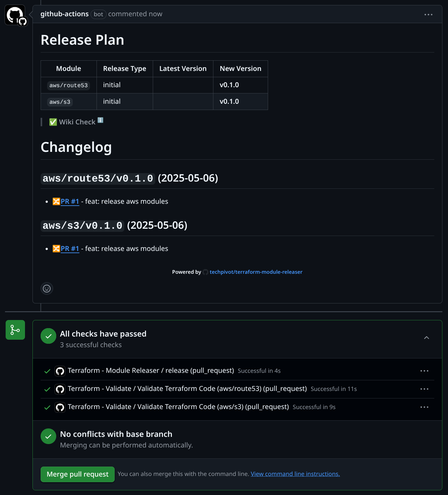The height and width of the screenshot is (495, 448).
Task: Click the Release Type column header
Action: click(125, 69)
